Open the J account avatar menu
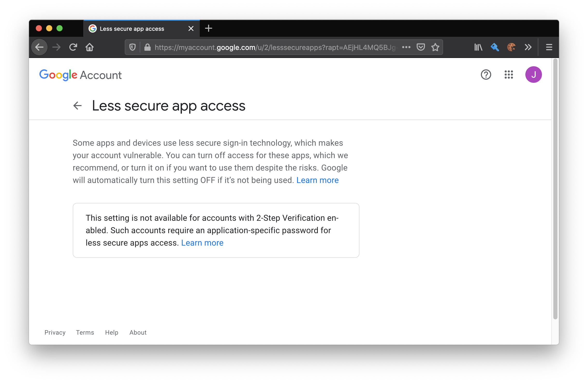Image resolution: width=588 pixels, height=383 pixels. coord(534,75)
